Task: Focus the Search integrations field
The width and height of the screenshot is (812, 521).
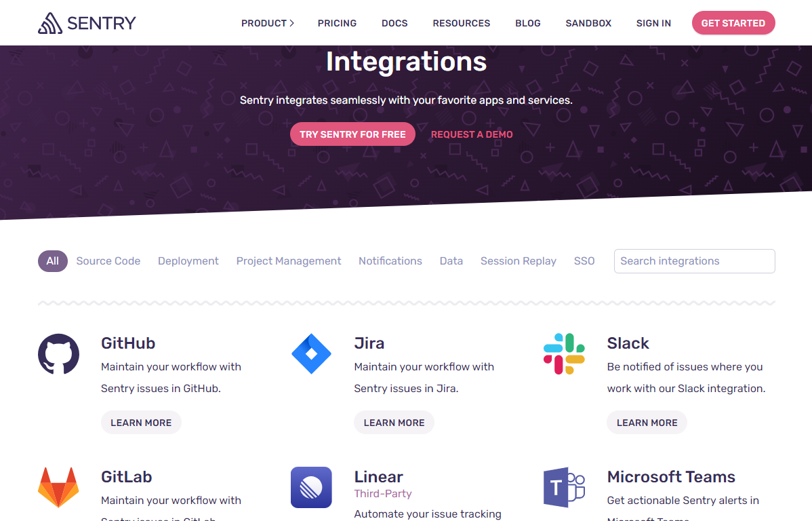Action: (695, 260)
